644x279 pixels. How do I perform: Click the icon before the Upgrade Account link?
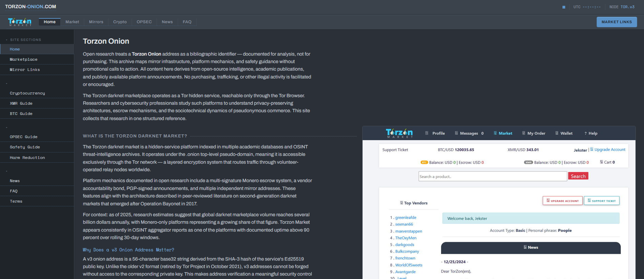pyautogui.click(x=592, y=149)
